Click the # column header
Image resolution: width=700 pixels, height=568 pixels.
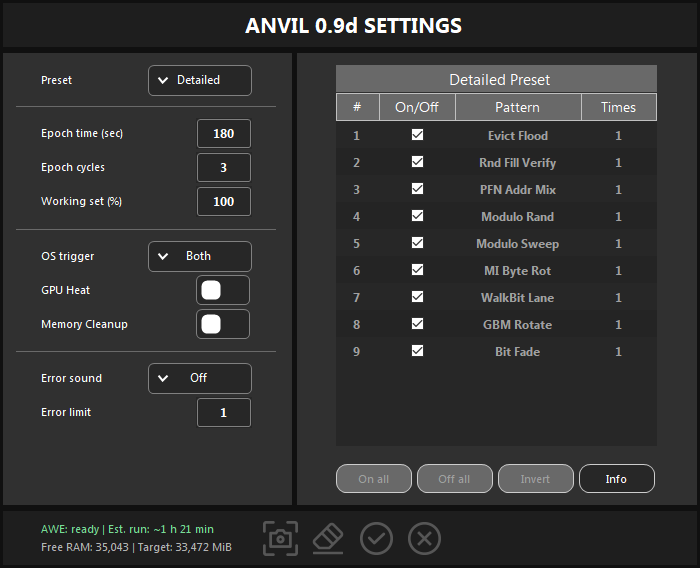(357, 107)
